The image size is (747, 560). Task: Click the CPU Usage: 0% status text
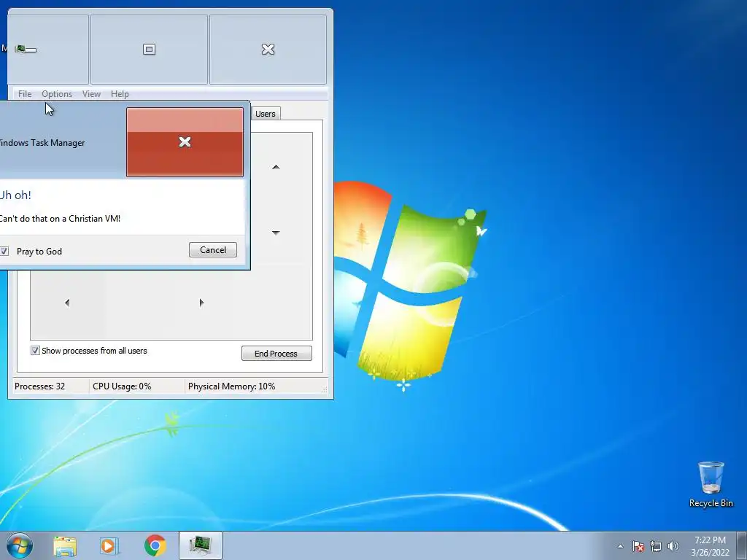pyautogui.click(x=122, y=386)
